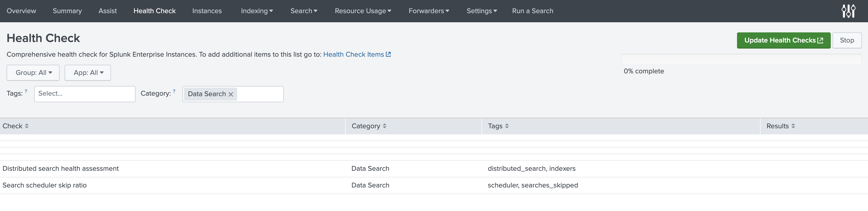Image resolution: width=868 pixels, height=211 pixels.
Task: Open the monitoring console settings sliders icon
Action: [848, 11]
